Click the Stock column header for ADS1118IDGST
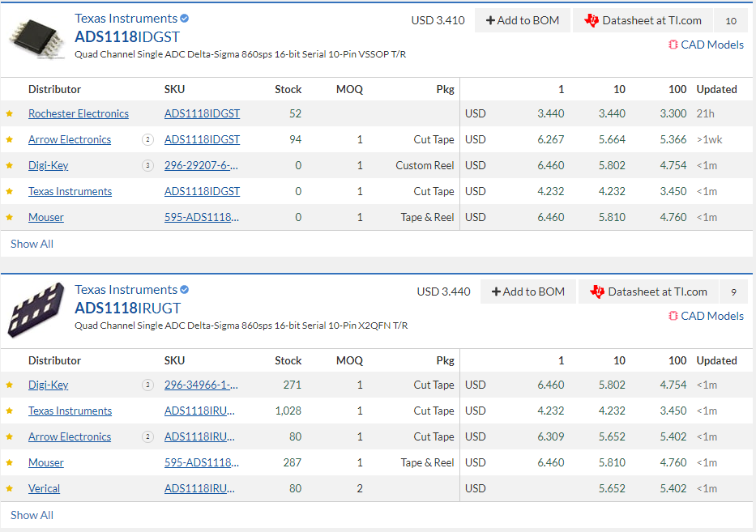This screenshot has width=756, height=532. pyautogui.click(x=288, y=90)
